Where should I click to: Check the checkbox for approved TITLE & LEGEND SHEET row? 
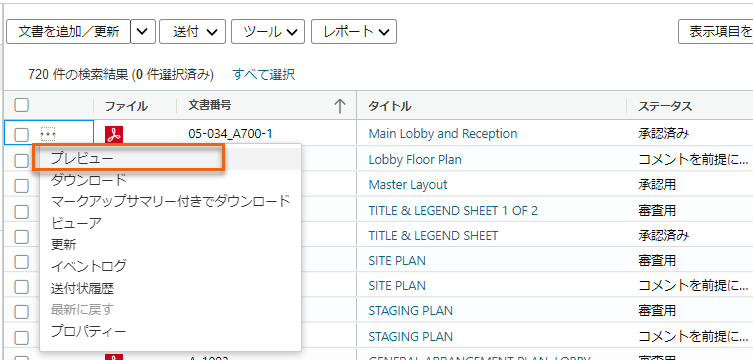pyautogui.click(x=22, y=236)
